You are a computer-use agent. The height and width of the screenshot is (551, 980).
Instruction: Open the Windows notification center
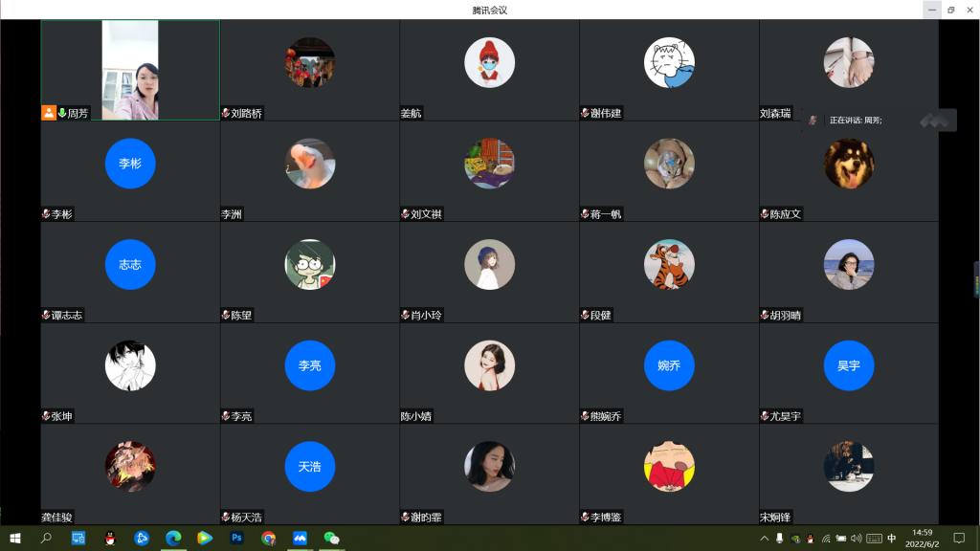(x=959, y=539)
